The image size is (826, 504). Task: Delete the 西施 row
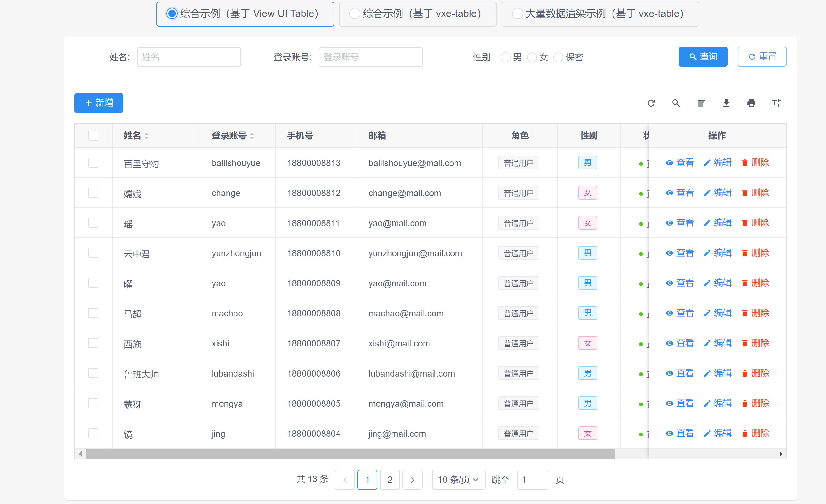coord(755,343)
